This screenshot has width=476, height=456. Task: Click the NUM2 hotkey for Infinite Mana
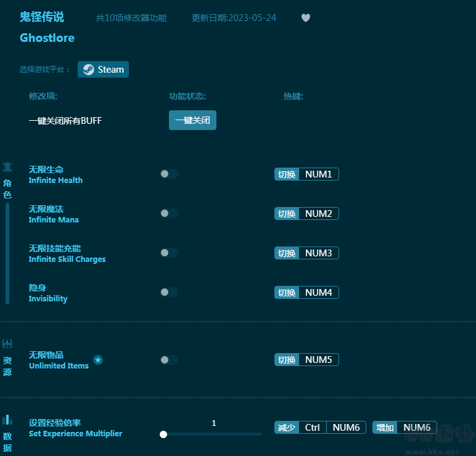(318, 214)
